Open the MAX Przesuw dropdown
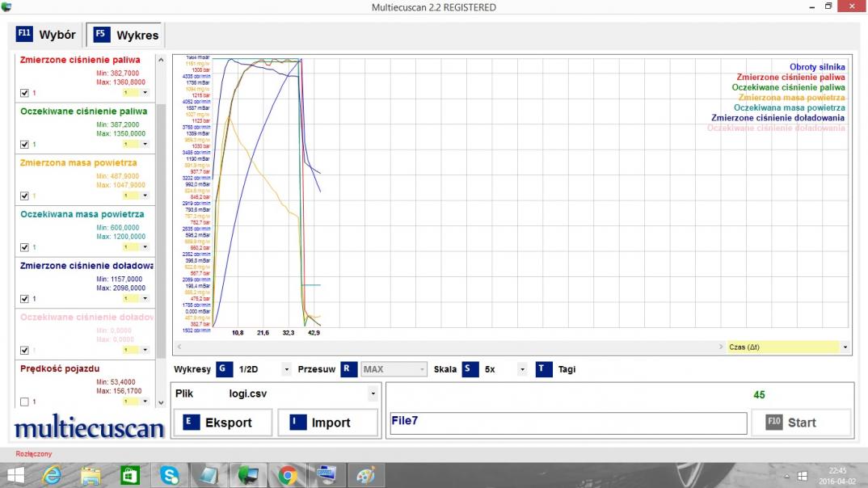This screenshot has height=488, width=868. [x=422, y=369]
